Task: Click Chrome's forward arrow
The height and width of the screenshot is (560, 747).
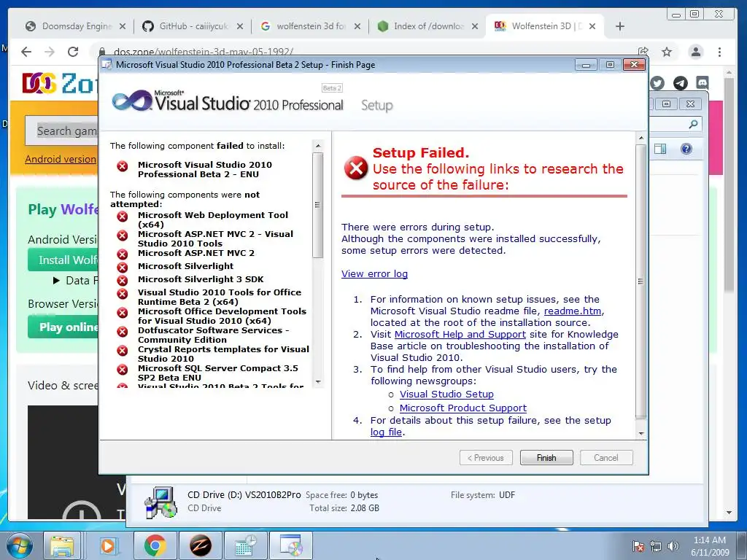Action: pyautogui.click(x=50, y=52)
